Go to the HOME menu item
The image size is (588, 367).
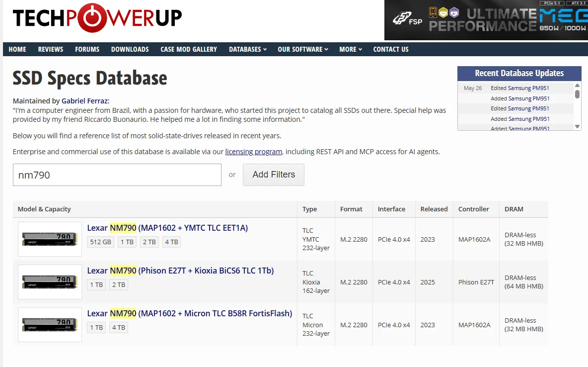coord(17,49)
